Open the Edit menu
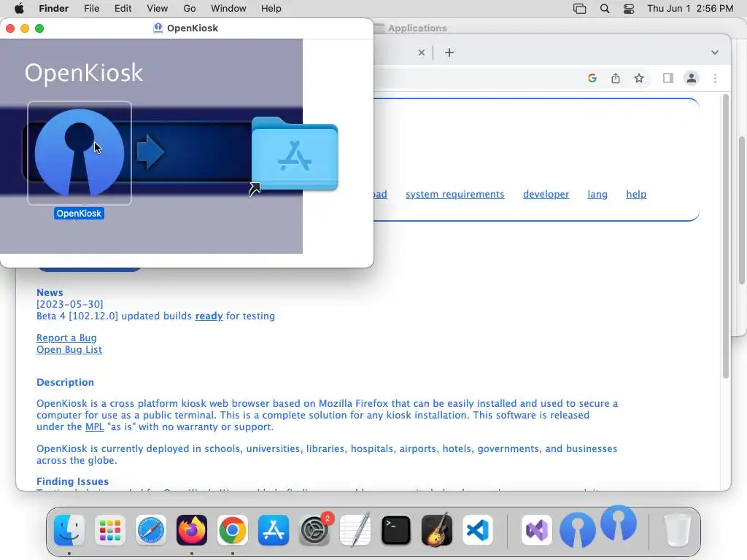Viewport: 747px width, 560px height. coord(123,9)
